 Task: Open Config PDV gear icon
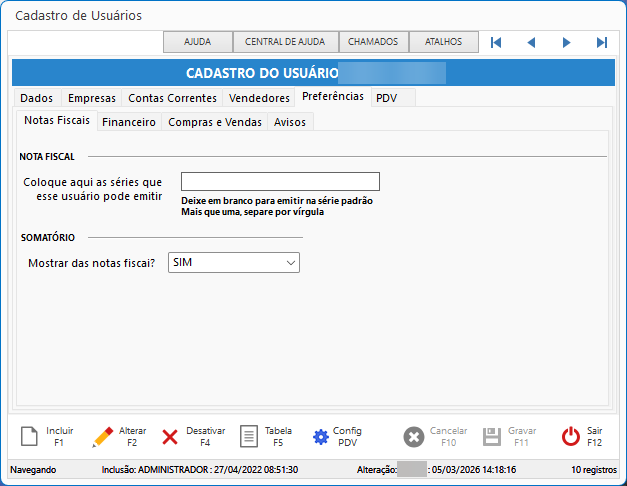click(x=321, y=437)
